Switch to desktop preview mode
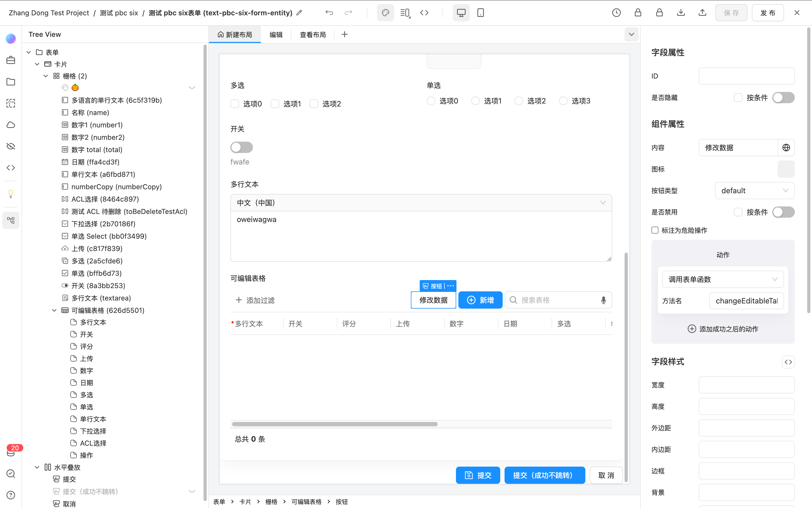Screen dimensions: 812x508 [x=461, y=13]
